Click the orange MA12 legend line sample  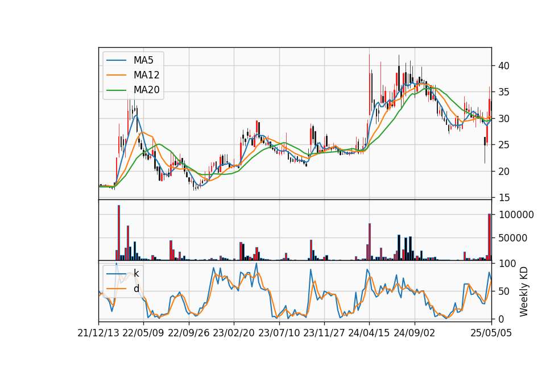point(116,75)
